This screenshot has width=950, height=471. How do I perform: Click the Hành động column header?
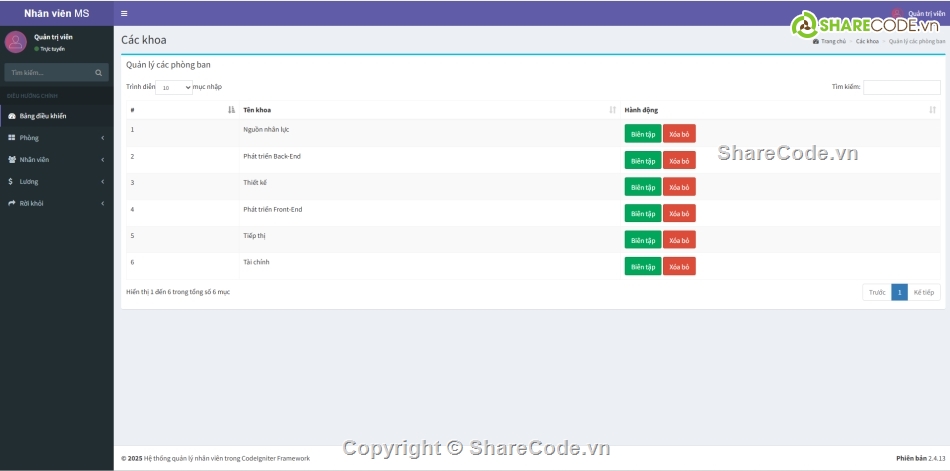coord(780,110)
